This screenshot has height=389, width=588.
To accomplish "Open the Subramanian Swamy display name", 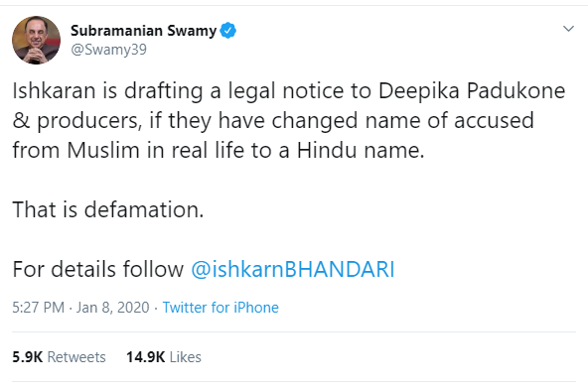I will (144, 31).
